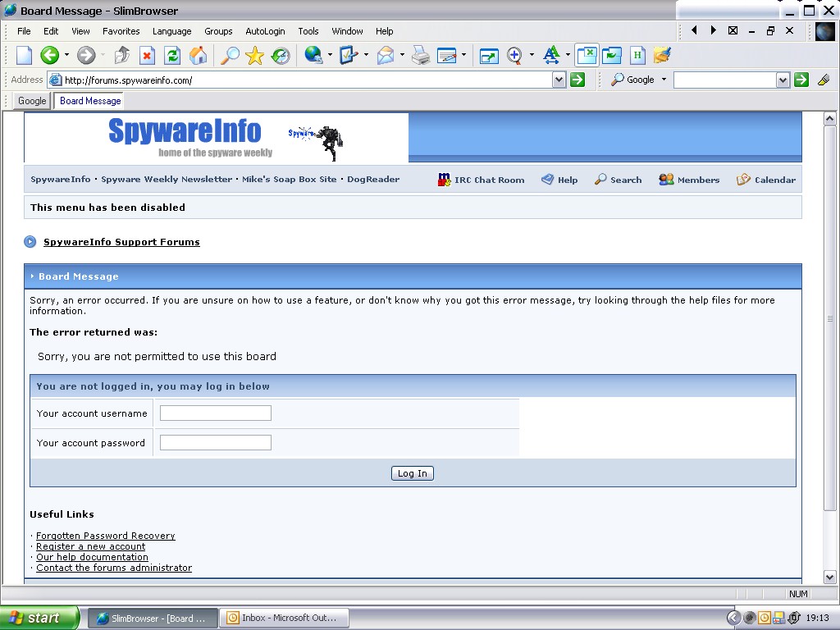Click Register a new account link
840x630 pixels.
tap(90, 546)
